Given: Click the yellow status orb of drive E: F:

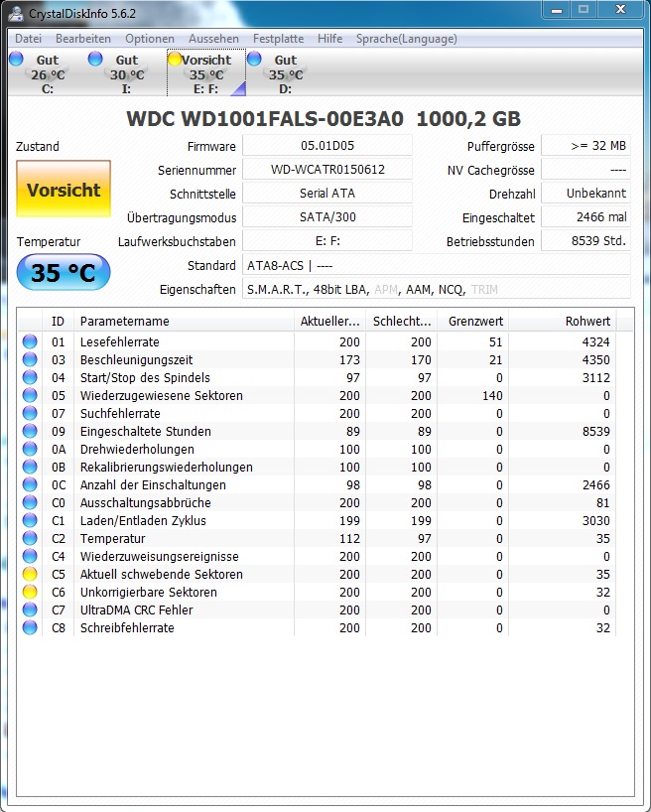Looking at the screenshot, I should tap(175, 59).
